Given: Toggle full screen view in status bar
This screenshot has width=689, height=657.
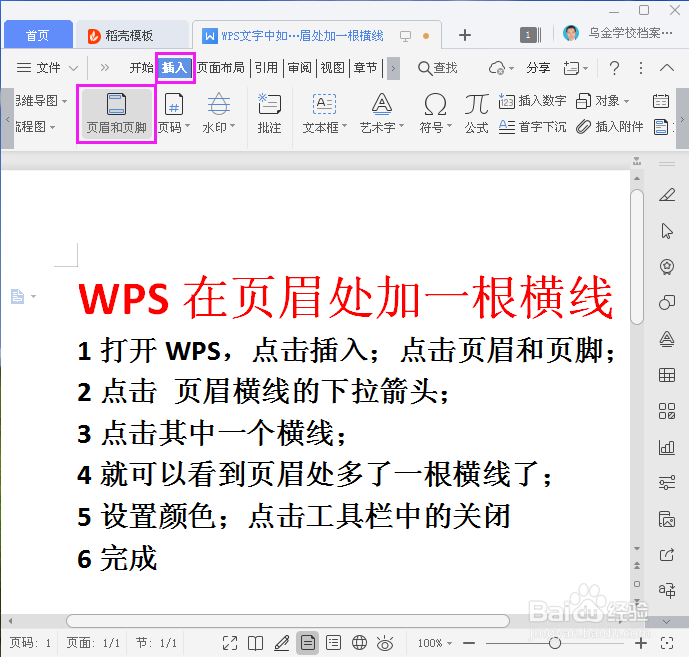Looking at the screenshot, I should (x=230, y=643).
